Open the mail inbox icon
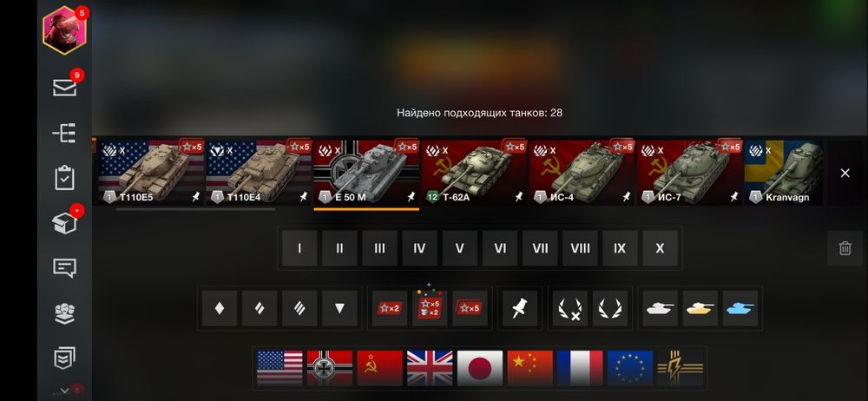Screen dimensions: 868x401 click(x=65, y=88)
